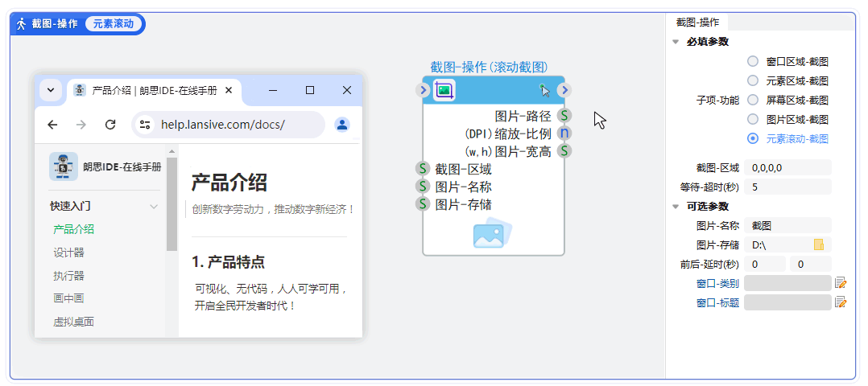Open browser tab search dropdown
The image size is (868, 386).
coord(51,90)
